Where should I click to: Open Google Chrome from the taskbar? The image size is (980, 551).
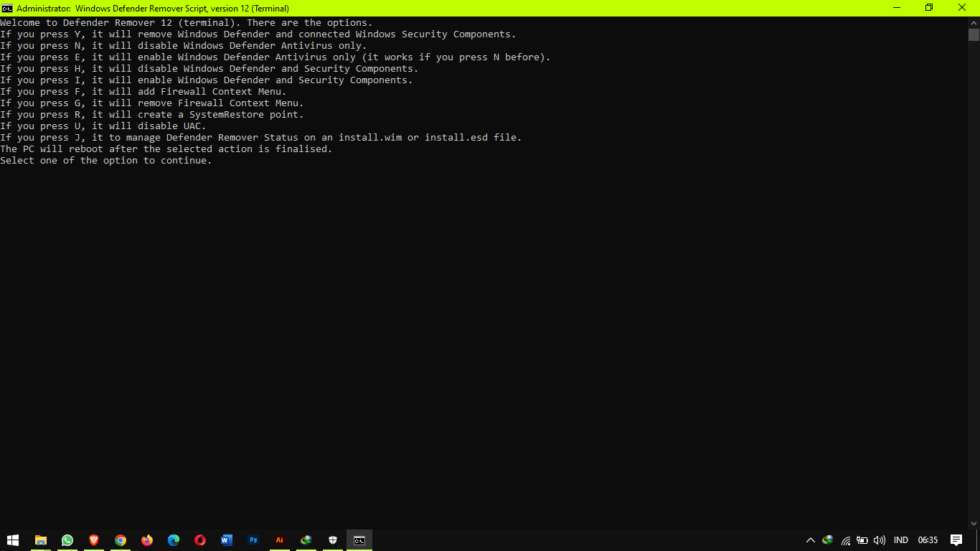pos(121,540)
